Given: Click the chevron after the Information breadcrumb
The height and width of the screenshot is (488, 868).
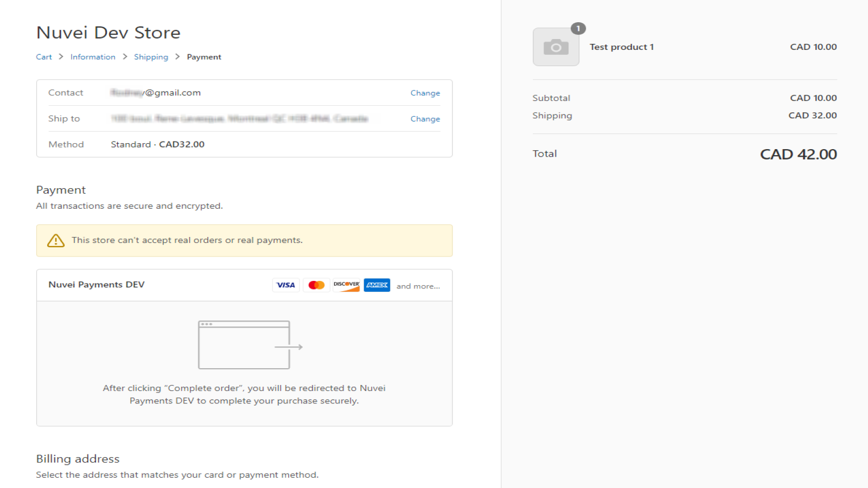Looking at the screenshot, I should pyautogui.click(x=125, y=56).
